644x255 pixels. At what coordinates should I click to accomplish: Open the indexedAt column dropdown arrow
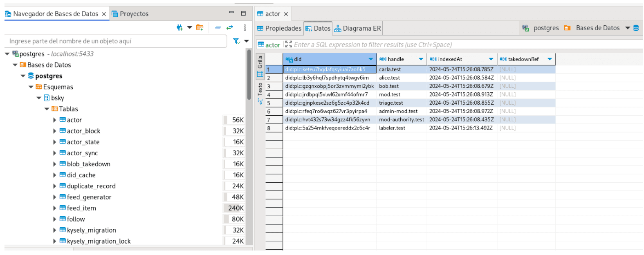pos(491,59)
